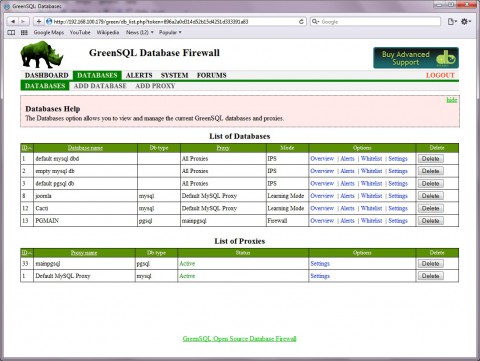This screenshot has height=361, width=480.
Task: Open the Top Sites grid icon
Action: [x=24, y=32]
